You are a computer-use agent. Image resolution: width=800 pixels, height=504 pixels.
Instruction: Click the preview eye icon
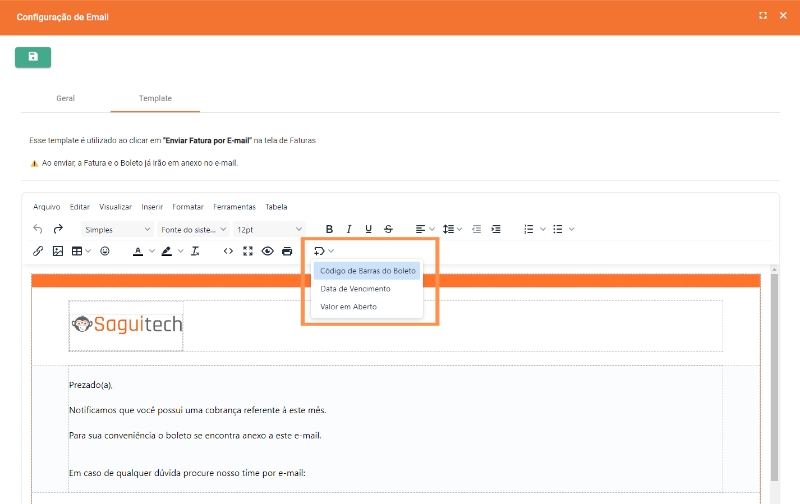[x=267, y=251]
